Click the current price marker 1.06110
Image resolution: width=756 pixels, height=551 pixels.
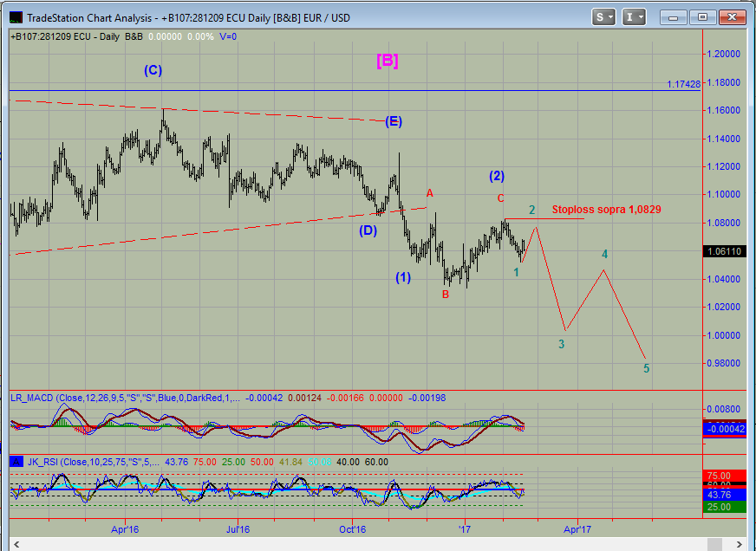tap(722, 251)
